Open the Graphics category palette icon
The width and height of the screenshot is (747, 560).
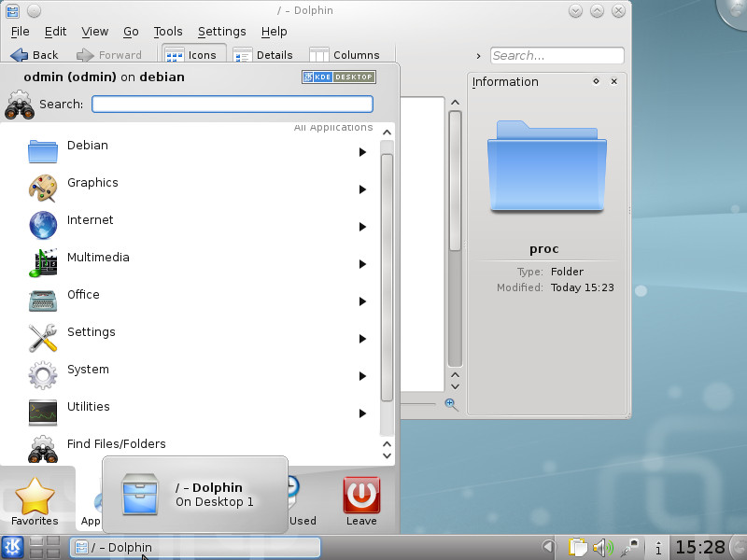43,189
